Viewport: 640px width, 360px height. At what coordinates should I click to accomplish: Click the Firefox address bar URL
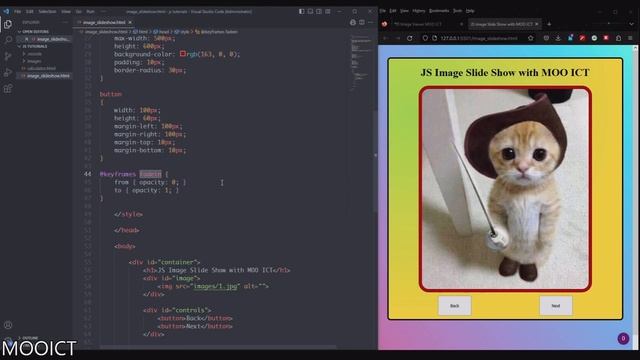coord(479,38)
